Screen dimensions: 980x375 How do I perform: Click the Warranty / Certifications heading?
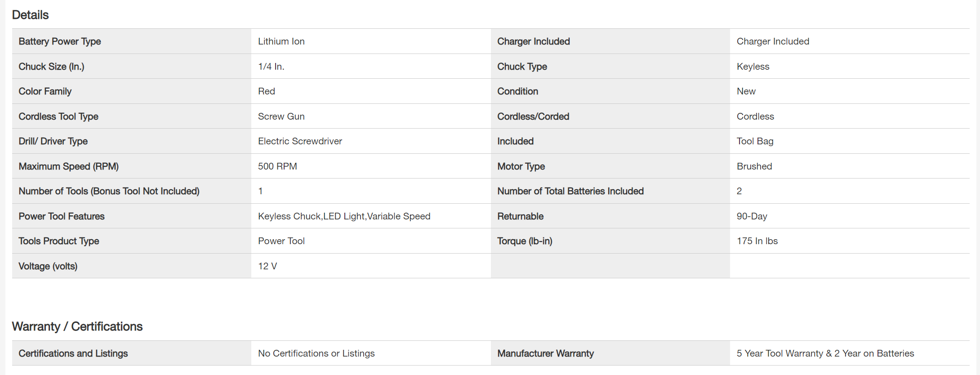tap(77, 326)
